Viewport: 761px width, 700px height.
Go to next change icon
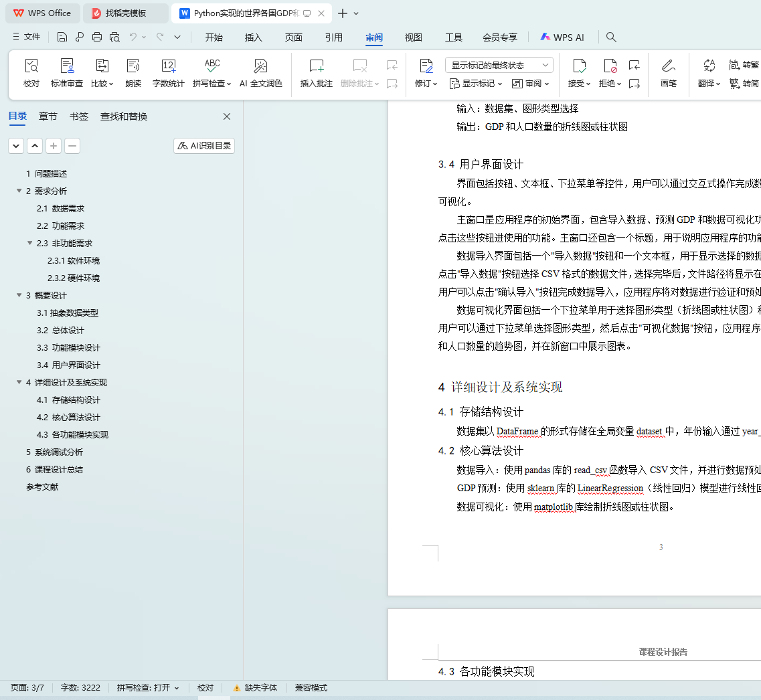[x=635, y=84]
